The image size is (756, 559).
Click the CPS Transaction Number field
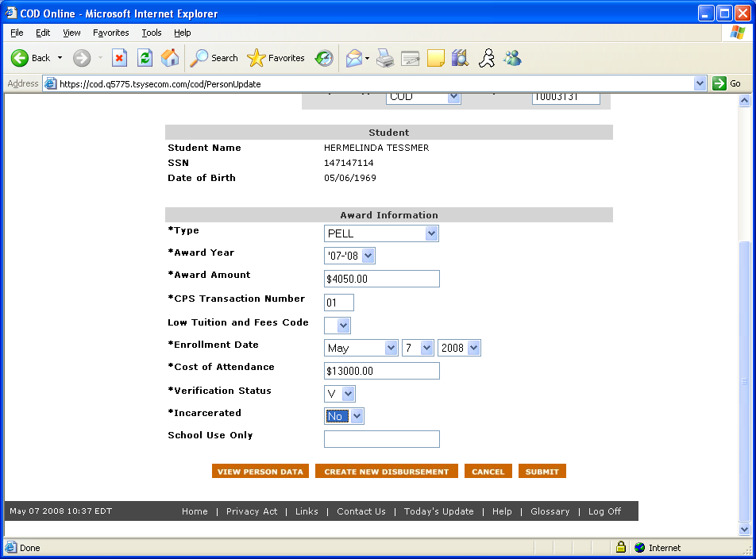tap(339, 303)
